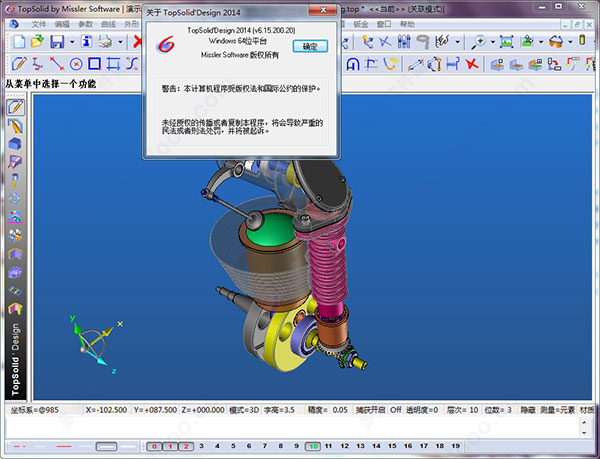The height and width of the screenshot is (459, 600).
Task: Expand the dropdown next to zoom magnifier
Action: point(493,42)
